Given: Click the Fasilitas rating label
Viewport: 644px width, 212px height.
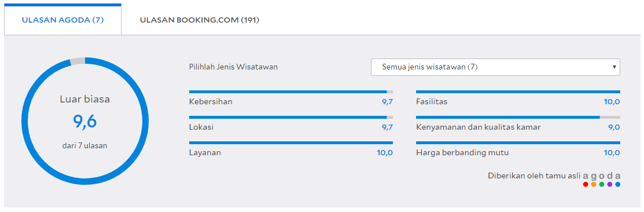Looking at the screenshot, I should 432,102.
